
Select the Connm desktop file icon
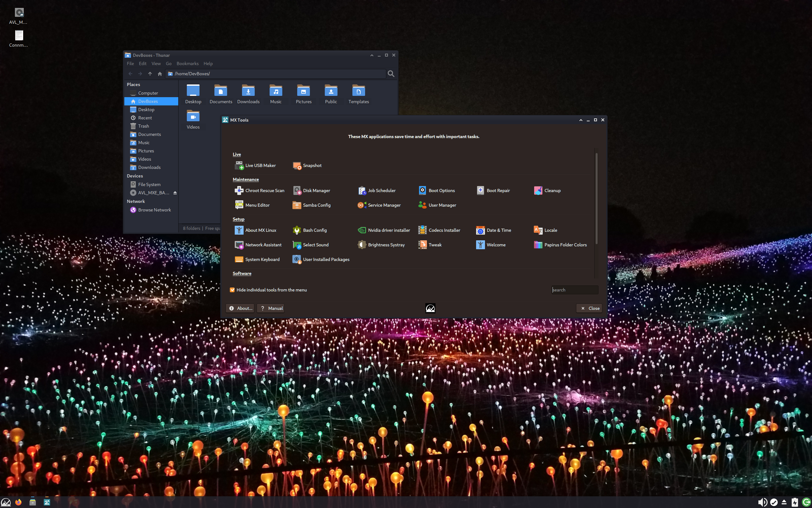coord(19,39)
